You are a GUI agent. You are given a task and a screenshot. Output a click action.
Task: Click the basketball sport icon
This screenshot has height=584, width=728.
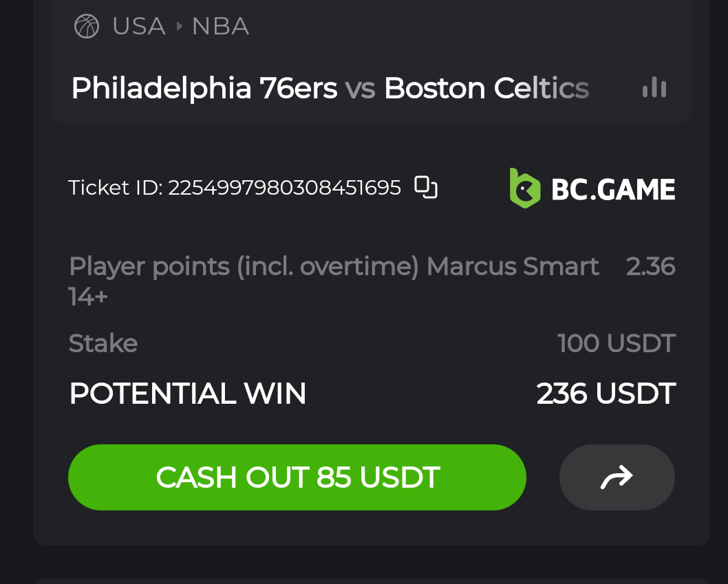point(87,26)
